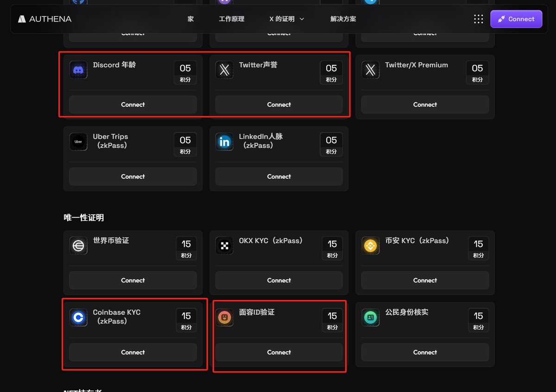The width and height of the screenshot is (556, 392).
Task: Click the 世界币验证 title text
Action: pyautogui.click(x=111, y=241)
